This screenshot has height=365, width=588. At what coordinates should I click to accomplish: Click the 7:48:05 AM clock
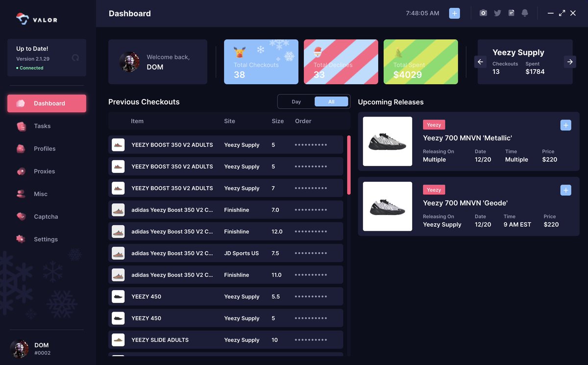pyautogui.click(x=422, y=13)
